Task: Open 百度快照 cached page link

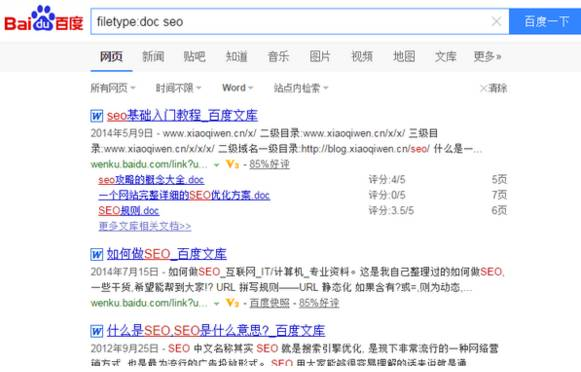Action: [269, 303]
